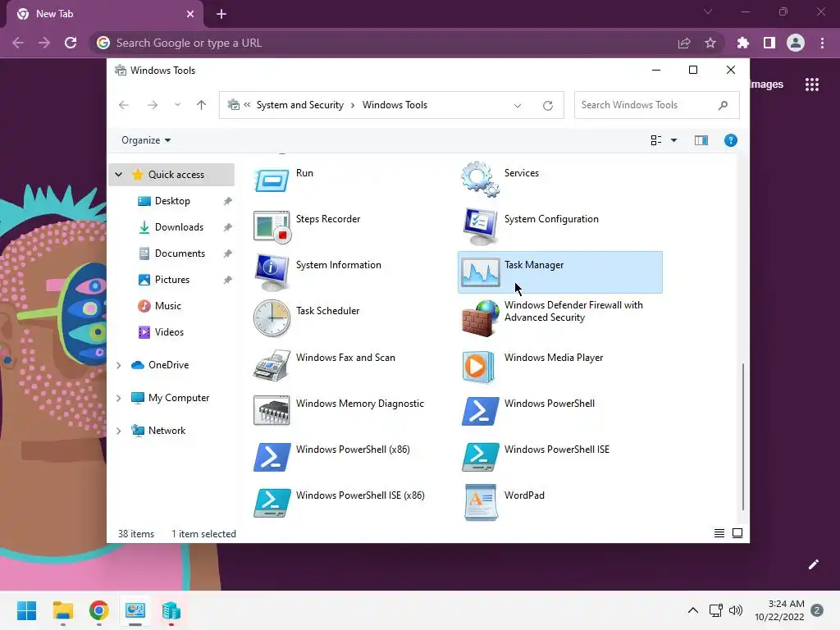Select the Task Scheduler clock icon
This screenshot has height=630, width=840.
272,318
